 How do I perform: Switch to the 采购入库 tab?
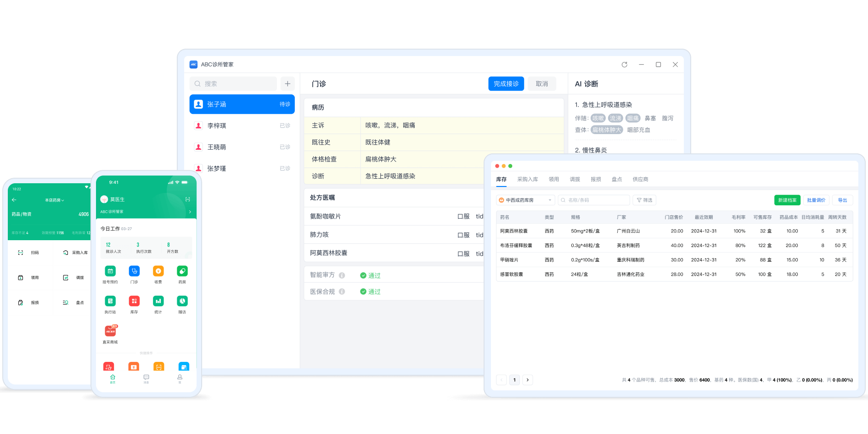[x=527, y=180]
